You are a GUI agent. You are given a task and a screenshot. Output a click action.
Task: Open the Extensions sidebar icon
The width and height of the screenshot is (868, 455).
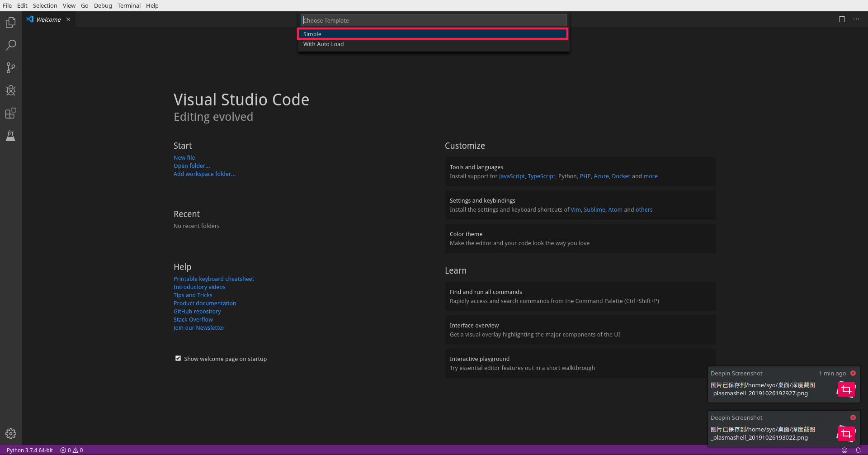tap(11, 114)
